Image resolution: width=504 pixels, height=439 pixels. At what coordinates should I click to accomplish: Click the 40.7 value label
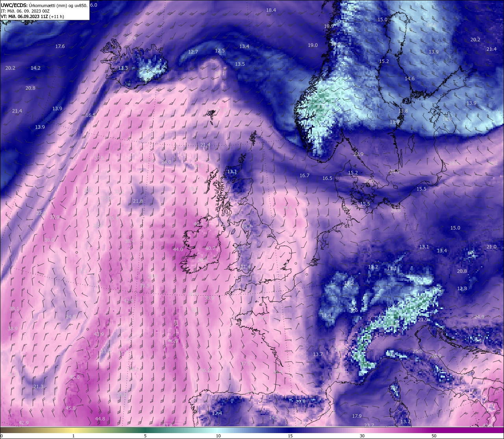tap(211, 248)
